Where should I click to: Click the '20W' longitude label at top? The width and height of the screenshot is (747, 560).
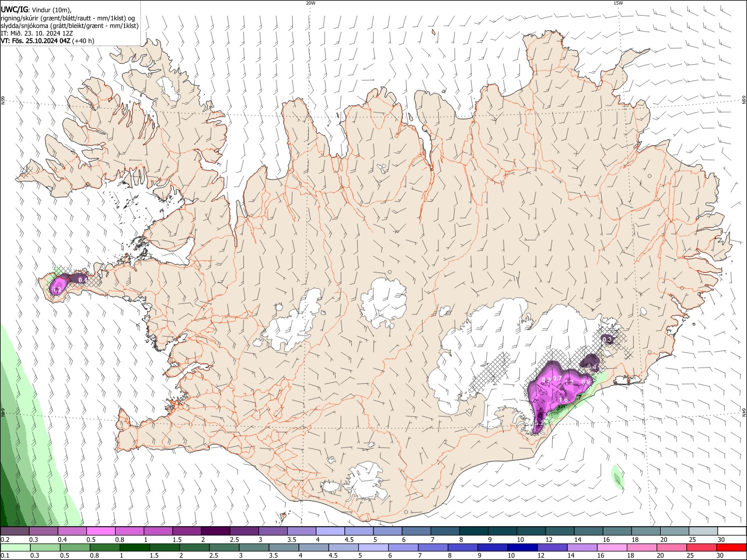310,3
